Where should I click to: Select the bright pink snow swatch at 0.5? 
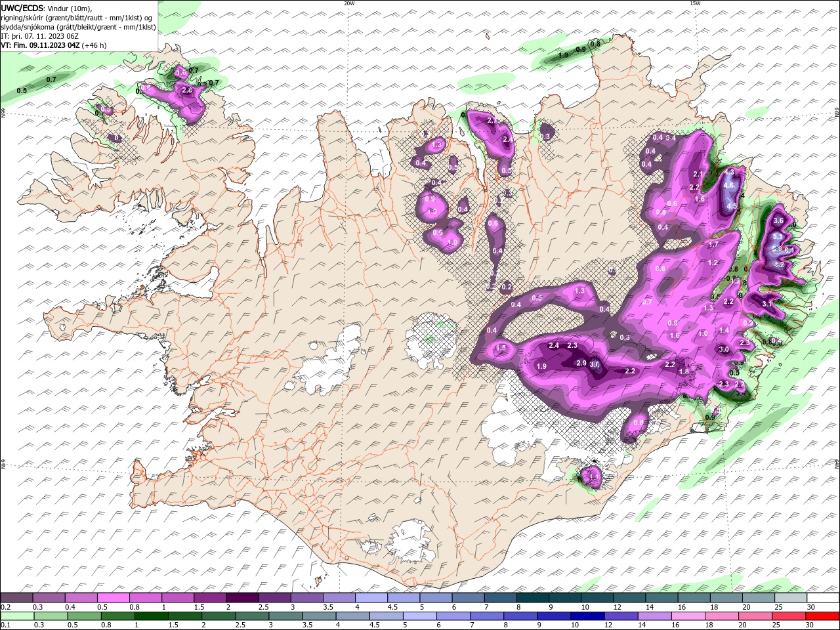(114, 598)
